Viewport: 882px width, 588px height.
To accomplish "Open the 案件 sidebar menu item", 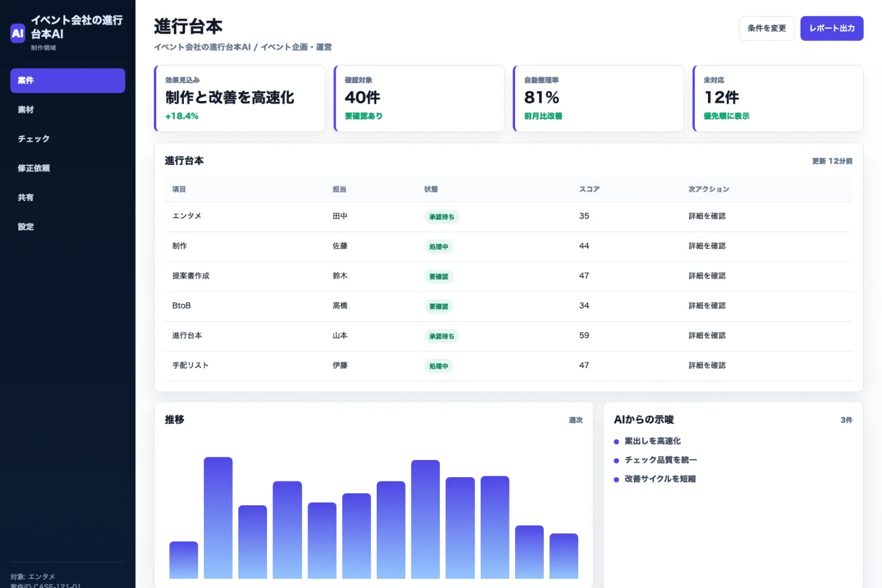I will 67,80.
